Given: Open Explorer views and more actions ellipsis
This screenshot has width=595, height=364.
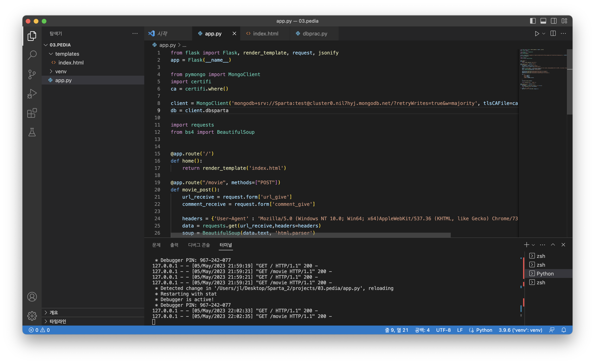Looking at the screenshot, I should (135, 34).
